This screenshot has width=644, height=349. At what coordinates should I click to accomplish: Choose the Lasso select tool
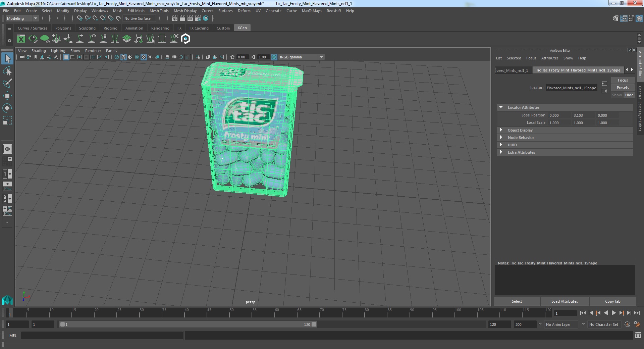click(x=7, y=71)
